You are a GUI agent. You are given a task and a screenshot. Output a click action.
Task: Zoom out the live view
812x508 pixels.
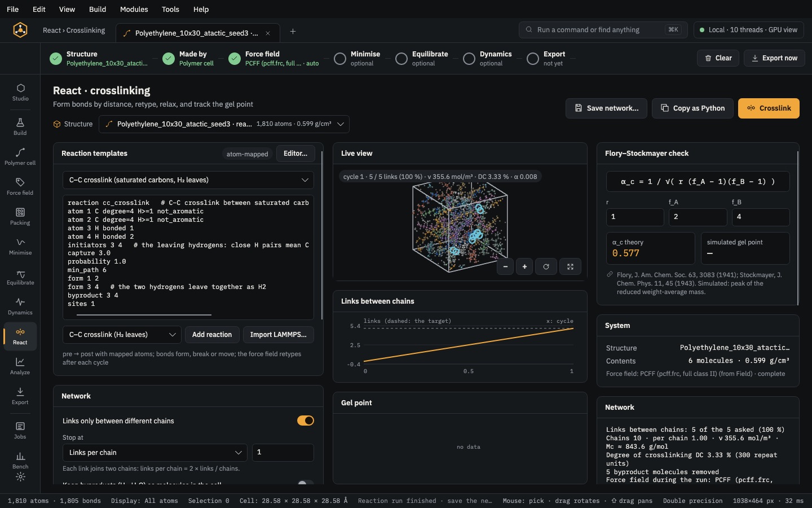[x=505, y=266]
